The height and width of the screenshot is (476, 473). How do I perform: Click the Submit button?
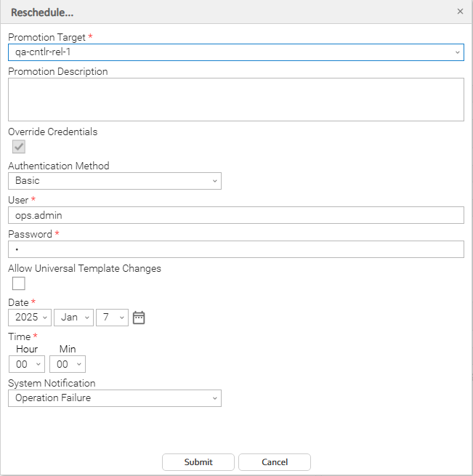click(x=198, y=462)
